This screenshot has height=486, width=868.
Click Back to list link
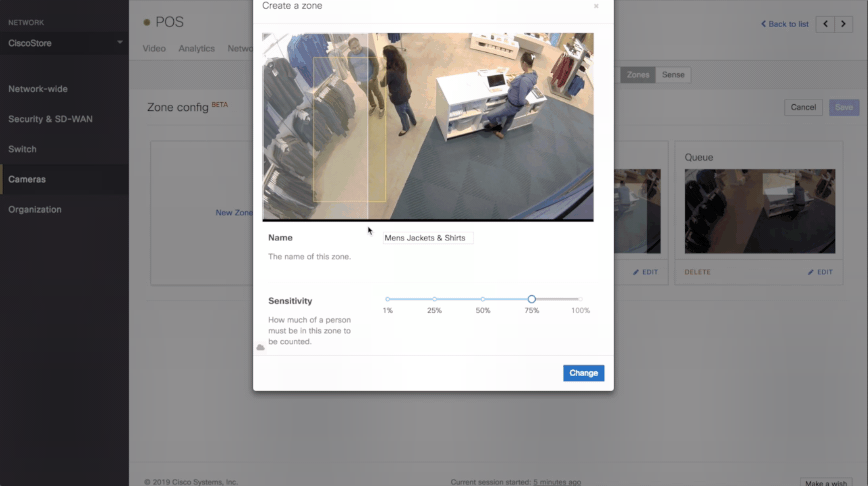pyautogui.click(x=785, y=24)
